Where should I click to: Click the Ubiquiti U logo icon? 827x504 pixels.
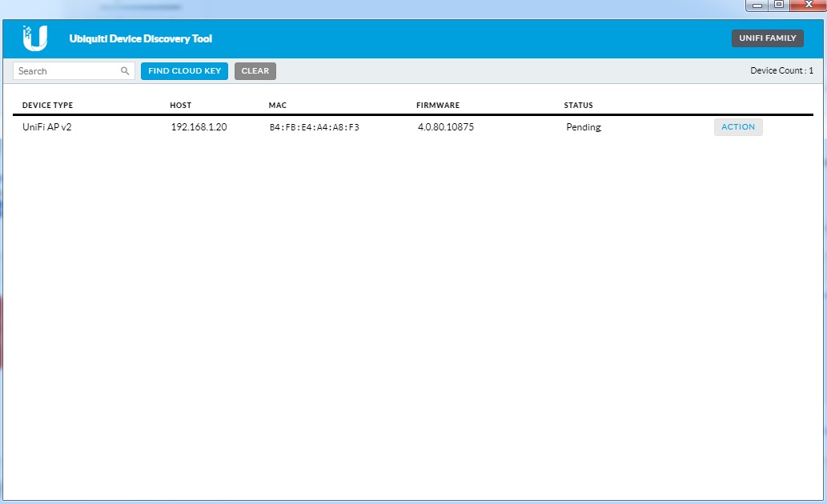34,38
